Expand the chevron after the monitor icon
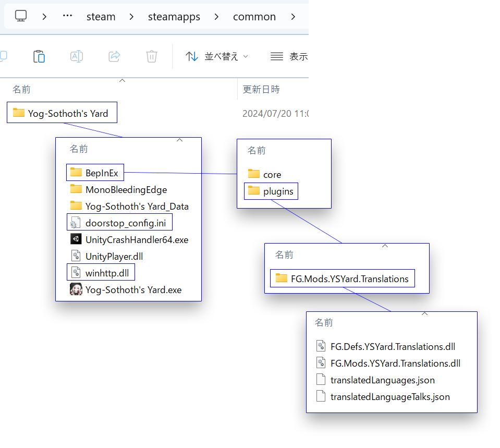 tap(44, 17)
